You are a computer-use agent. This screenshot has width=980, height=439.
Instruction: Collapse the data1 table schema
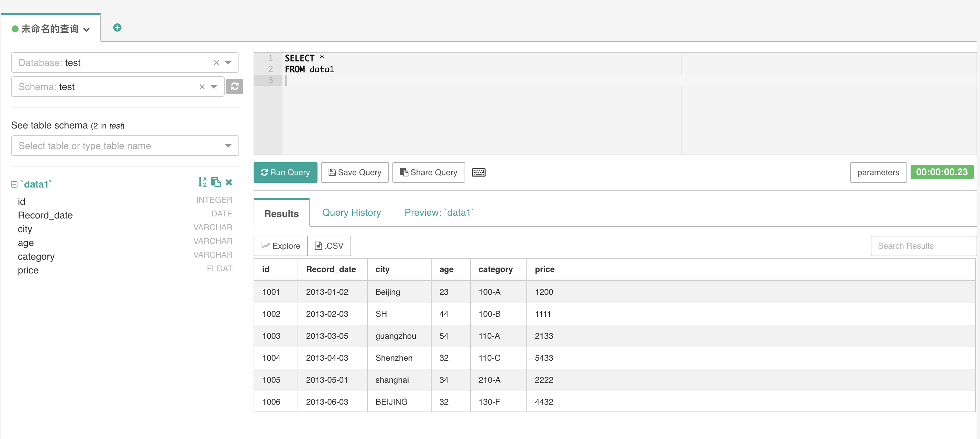(14, 184)
